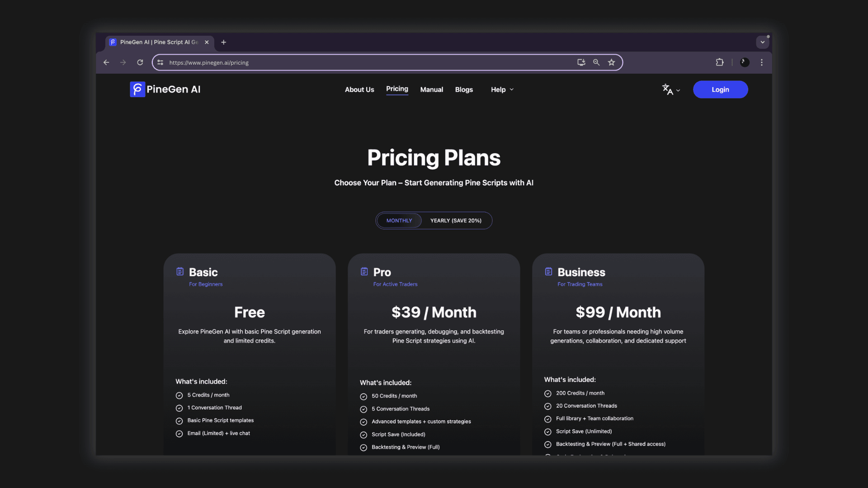Open the Chrome three-dot menu
Image resolution: width=868 pixels, height=488 pixels.
pos(762,62)
